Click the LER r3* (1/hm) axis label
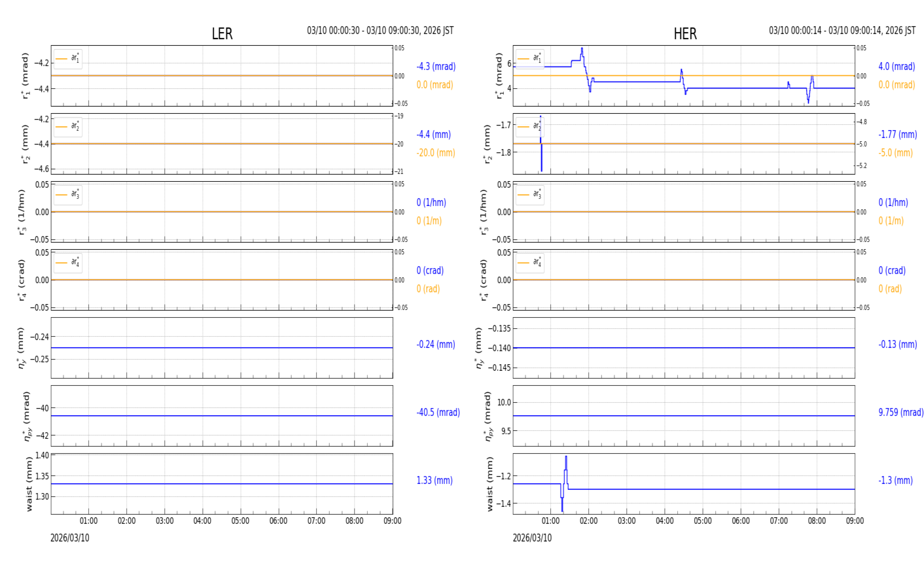 click(22, 212)
